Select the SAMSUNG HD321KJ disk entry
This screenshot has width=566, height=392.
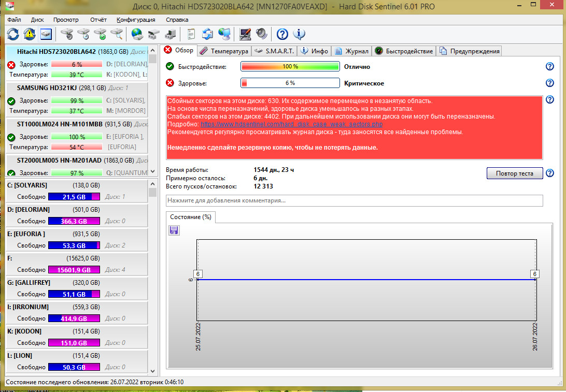click(77, 99)
